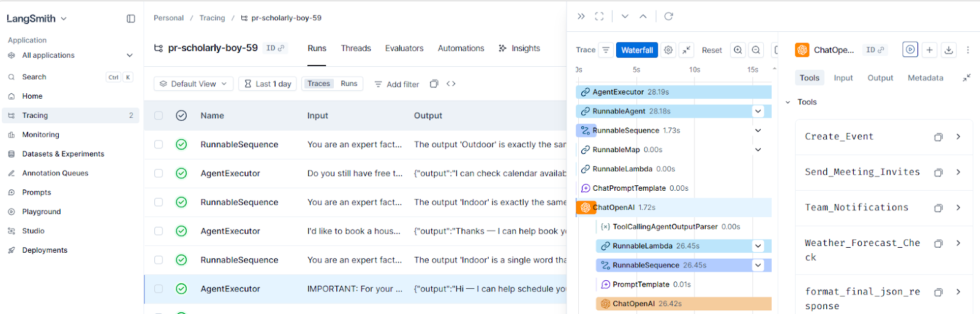Copy Send_Meeting_Invites tool definition
The width and height of the screenshot is (980, 314).
click(x=938, y=172)
